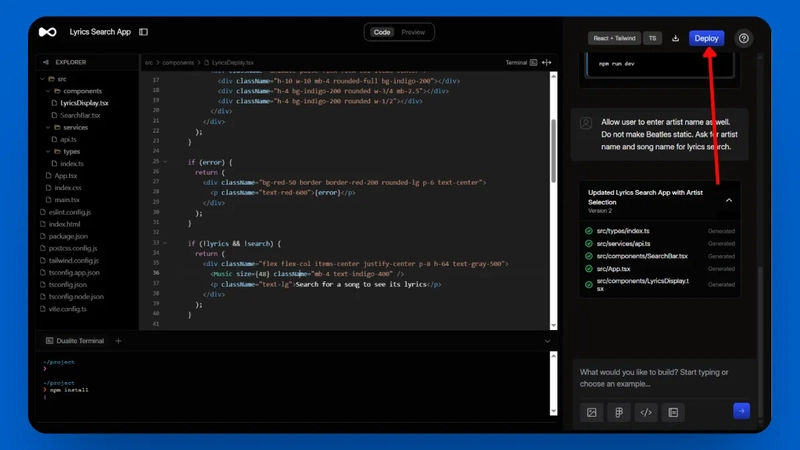Click the split editor width icon
Image resolution: width=800 pixels, height=450 pixels.
point(546,63)
